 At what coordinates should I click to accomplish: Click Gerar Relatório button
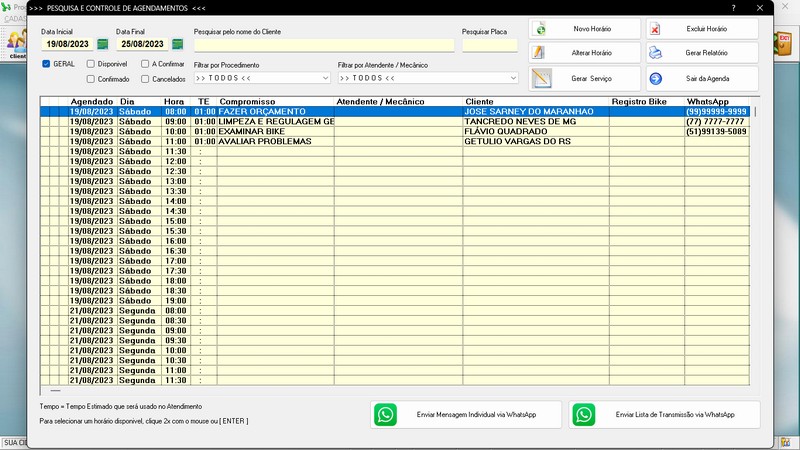(702, 53)
